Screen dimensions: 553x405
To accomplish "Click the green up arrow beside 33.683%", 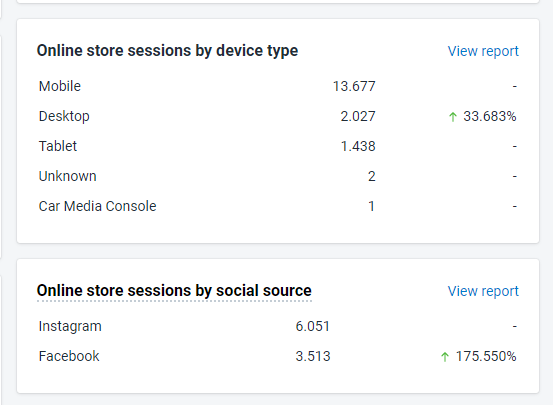I will [x=453, y=117].
